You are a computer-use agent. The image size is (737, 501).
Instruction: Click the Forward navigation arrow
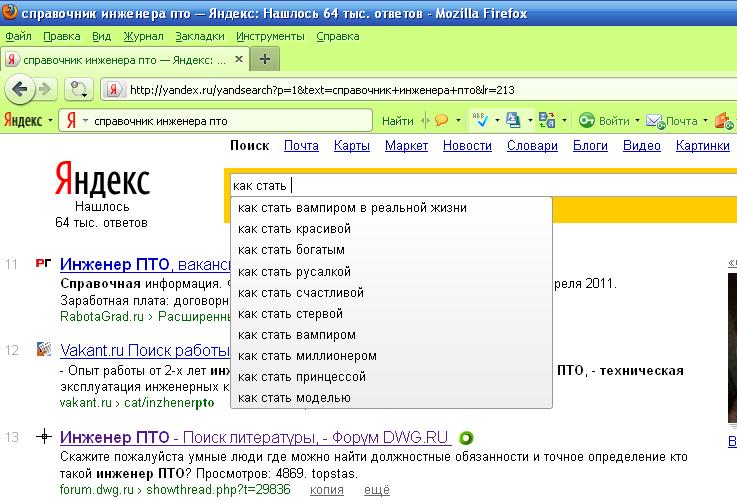click(45, 89)
